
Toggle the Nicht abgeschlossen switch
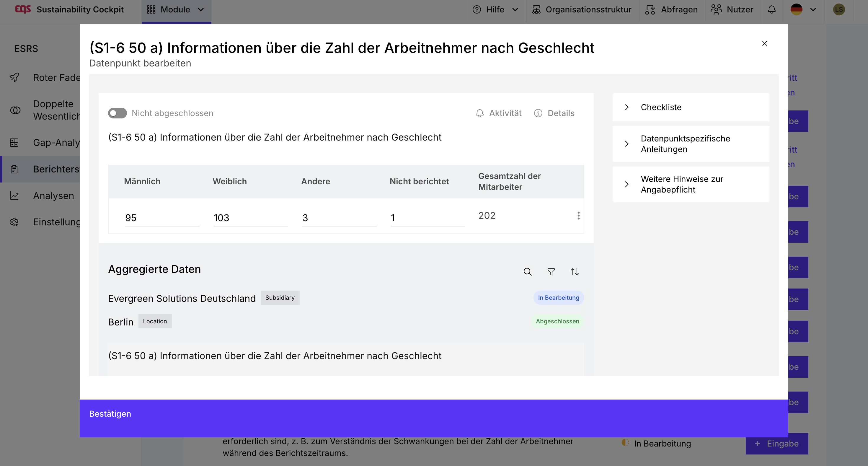(117, 113)
